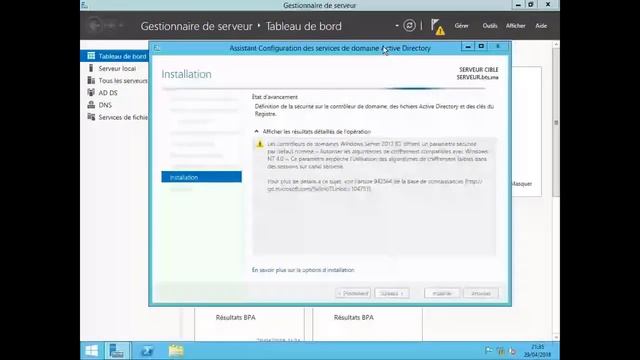Image resolution: width=640 pixels, height=360 pixels.
Task: Launch PowerShell from the taskbar
Action: [x=147, y=351]
